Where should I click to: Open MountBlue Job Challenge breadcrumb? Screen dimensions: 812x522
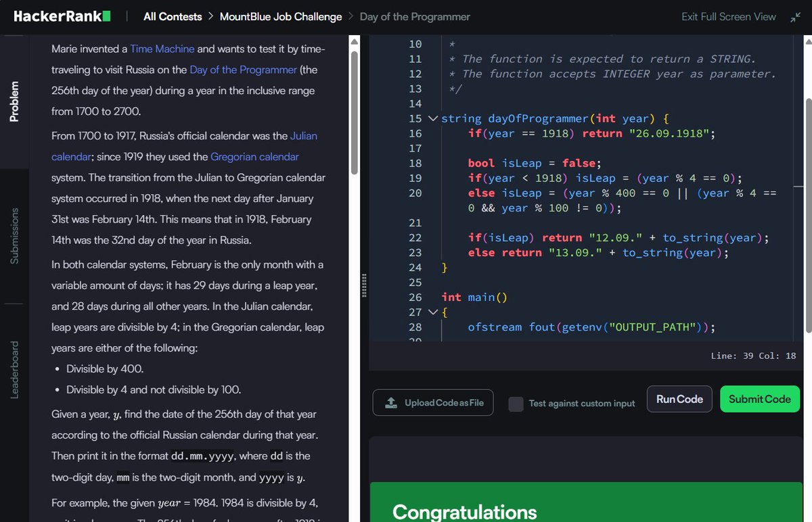click(281, 17)
